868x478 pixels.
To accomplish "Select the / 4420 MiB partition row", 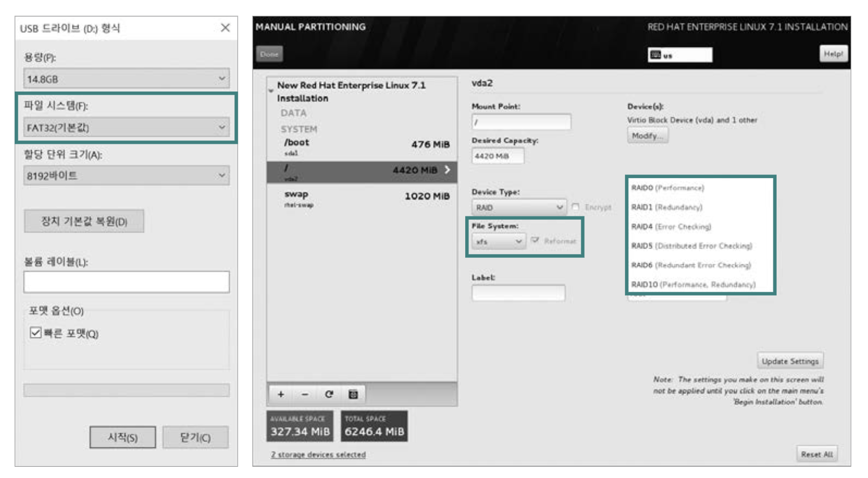I will (x=362, y=172).
